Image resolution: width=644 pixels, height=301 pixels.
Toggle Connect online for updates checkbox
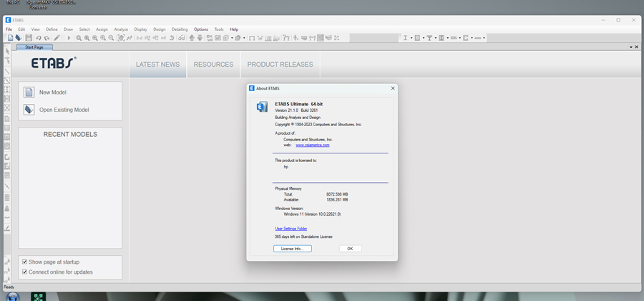click(24, 272)
